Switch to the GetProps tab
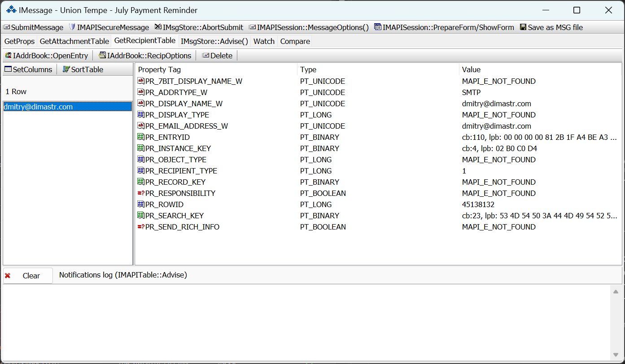Screen dimensions: 625x364 19,41
